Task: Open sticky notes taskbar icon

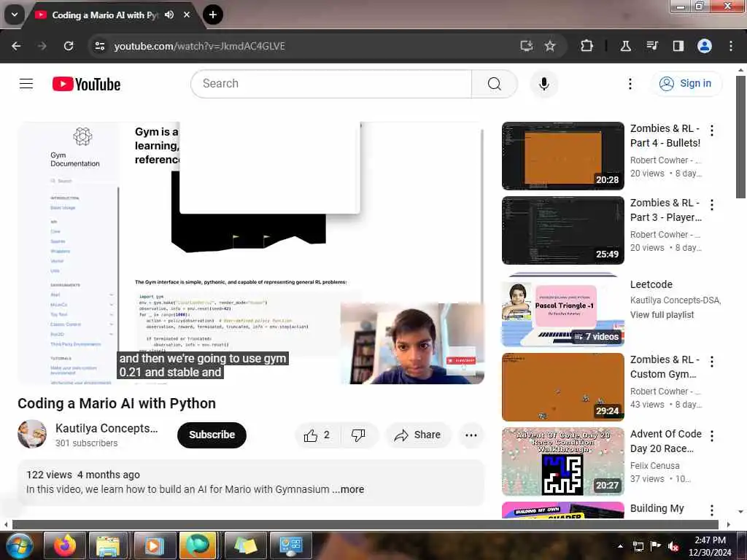Action: click(x=245, y=545)
